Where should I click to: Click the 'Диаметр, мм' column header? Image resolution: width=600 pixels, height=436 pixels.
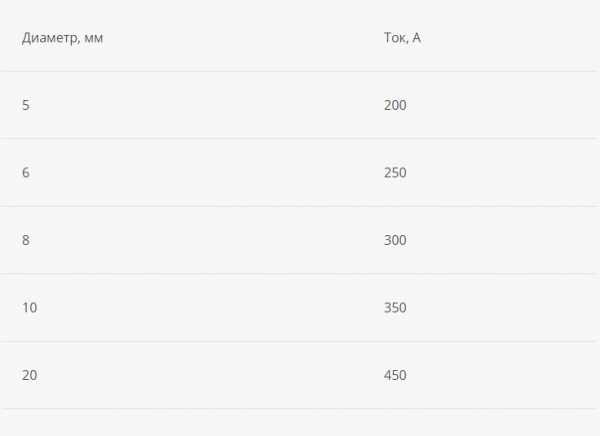tap(62, 38)
